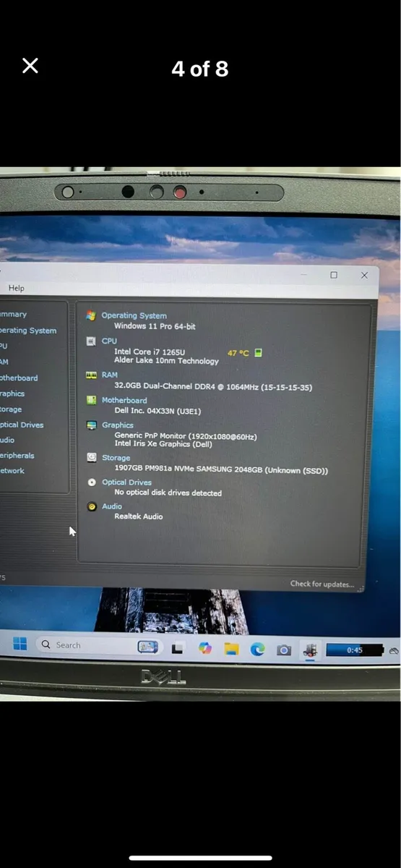Image resolution: width=401 pixels, height=868 pixels.
Task: Click 'Windows 11 Pro 64-bit' text
Action: pos(155,326)
